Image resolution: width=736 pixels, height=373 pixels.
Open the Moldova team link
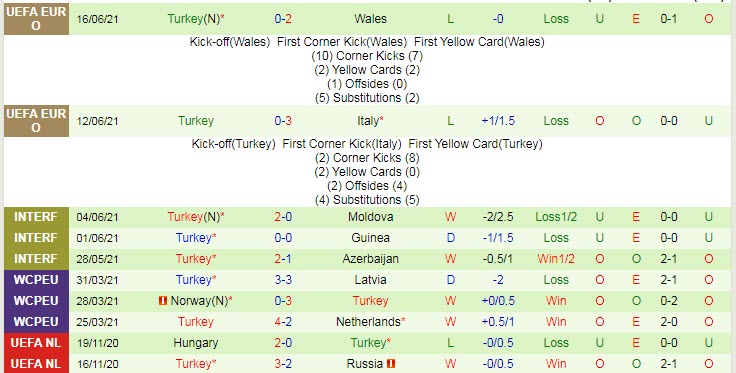pos(370,217)
